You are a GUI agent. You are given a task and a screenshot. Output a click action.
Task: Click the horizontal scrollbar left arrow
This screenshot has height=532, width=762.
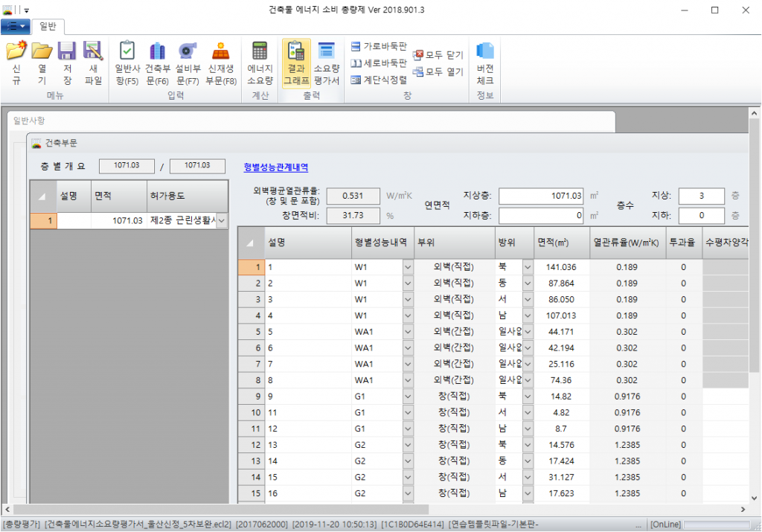point(7,509)
